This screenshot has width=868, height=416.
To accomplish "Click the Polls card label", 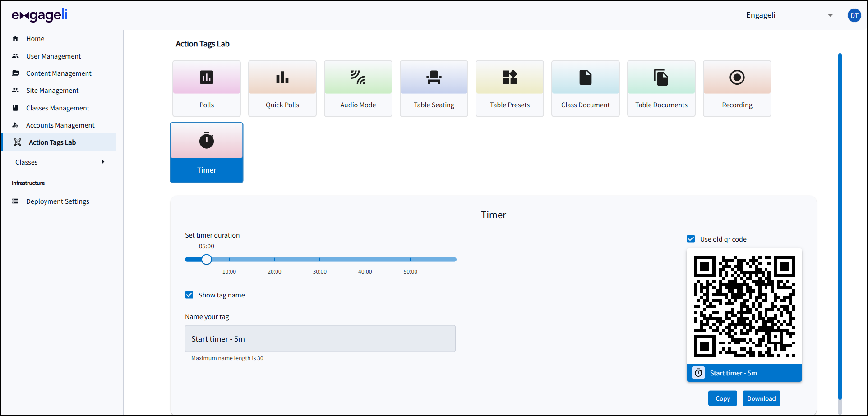I will pyautogui.click(x=207, y=105).
